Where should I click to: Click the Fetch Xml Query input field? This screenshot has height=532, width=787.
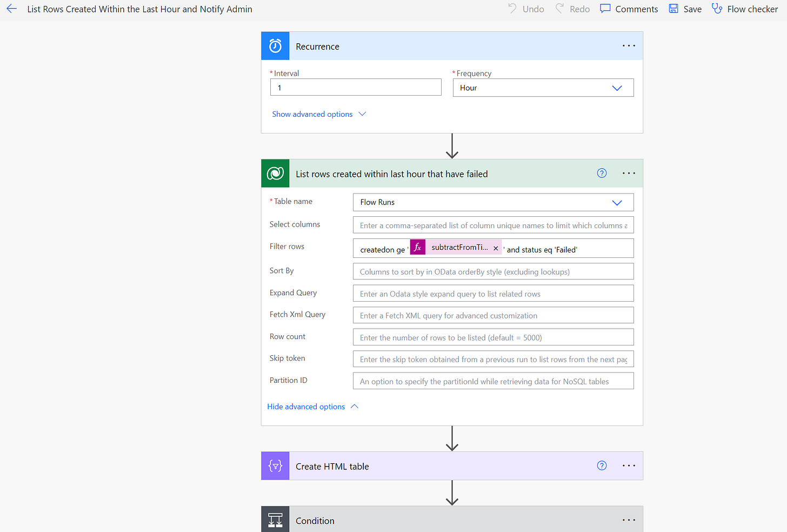493,315
